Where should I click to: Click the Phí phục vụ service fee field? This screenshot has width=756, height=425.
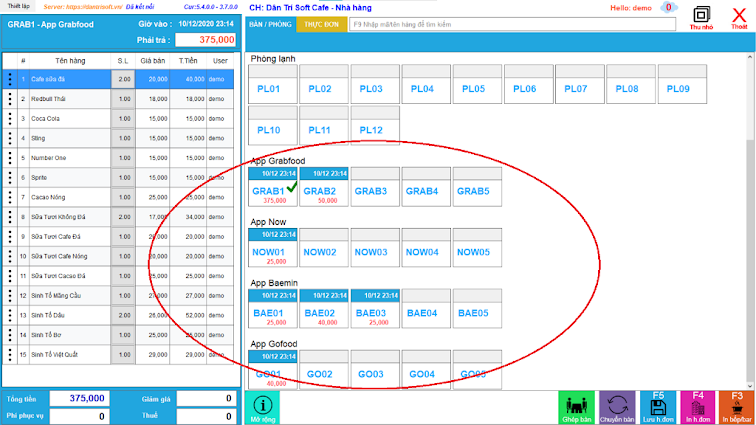point(80,416)
